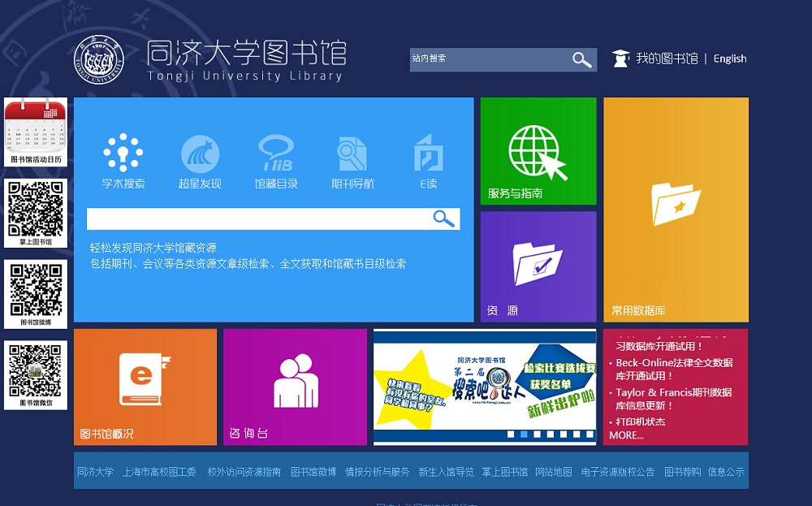Open the 资源 folder tile
This screenshot has width=812, height=506.
click(538, 266)
